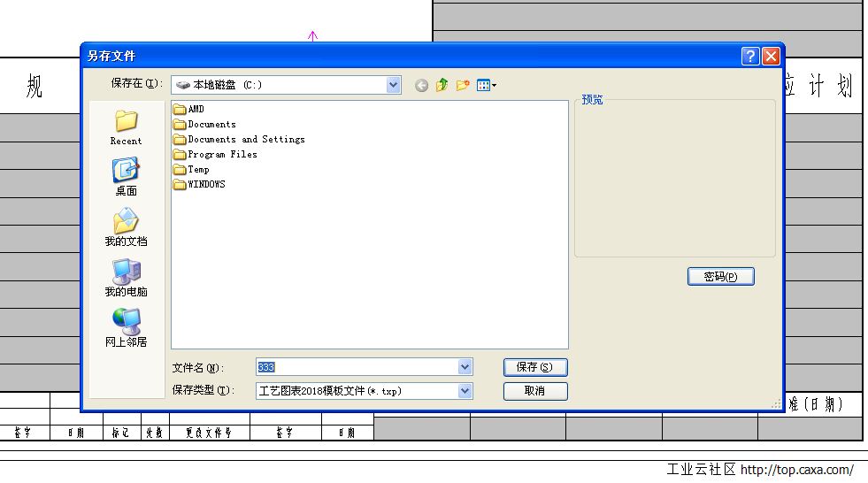
Task: Go to 桌面 (Desktop) shortcut
Action: (126, 177)
